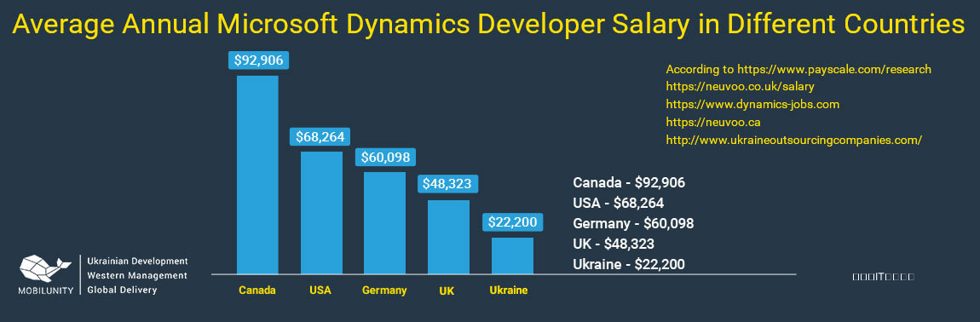
Task: Select the Canada salary bar
Action: click(x=257, y=175)
